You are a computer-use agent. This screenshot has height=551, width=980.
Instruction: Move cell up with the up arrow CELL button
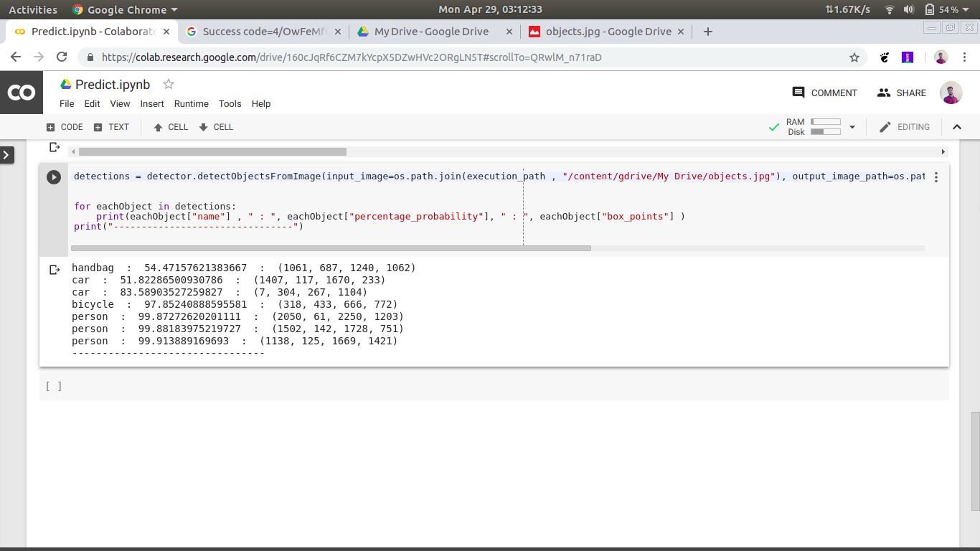(x=171, y=127)
